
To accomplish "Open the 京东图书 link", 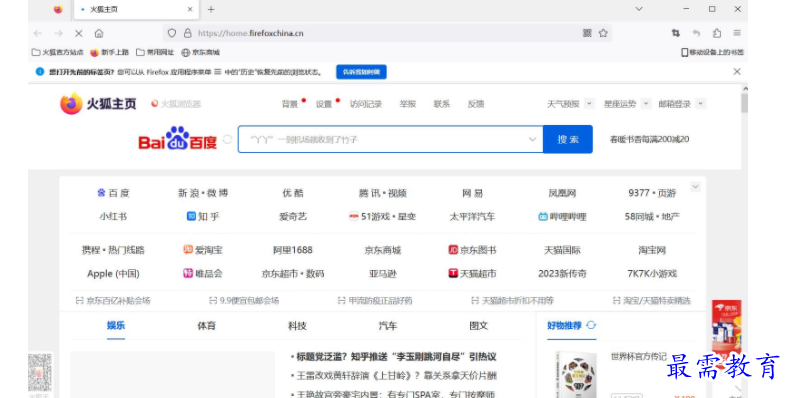I will [472, 250].
